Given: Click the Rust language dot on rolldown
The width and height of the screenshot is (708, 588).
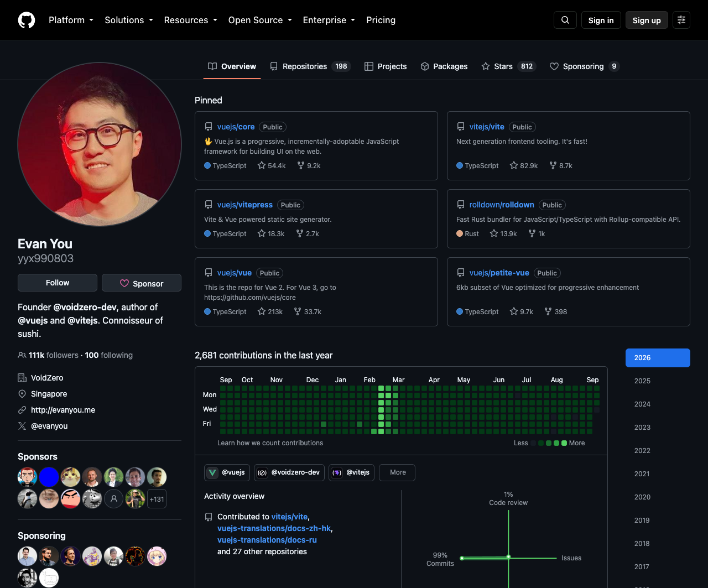Looking at the screenshot, I should (460, 233).
